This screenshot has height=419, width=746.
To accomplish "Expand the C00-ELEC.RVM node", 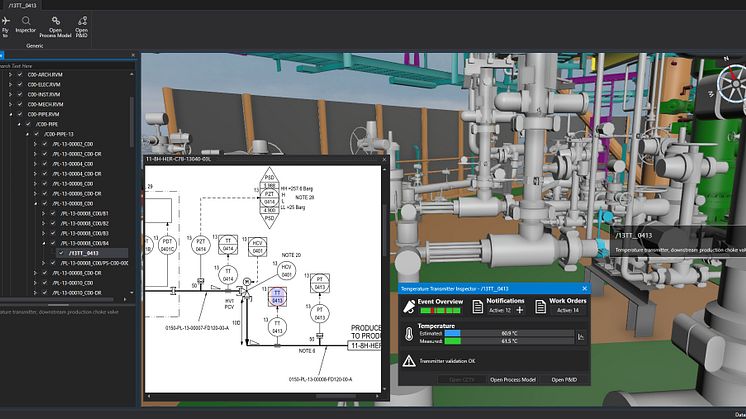I will tap(10, 85).
